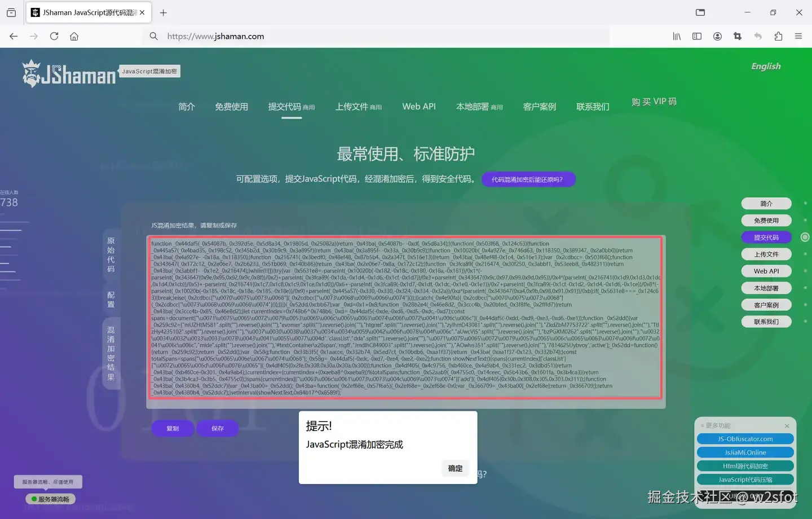Open the 简介 nav item
The height and width of the screenshot is (519, 812).
pos(187,107)
